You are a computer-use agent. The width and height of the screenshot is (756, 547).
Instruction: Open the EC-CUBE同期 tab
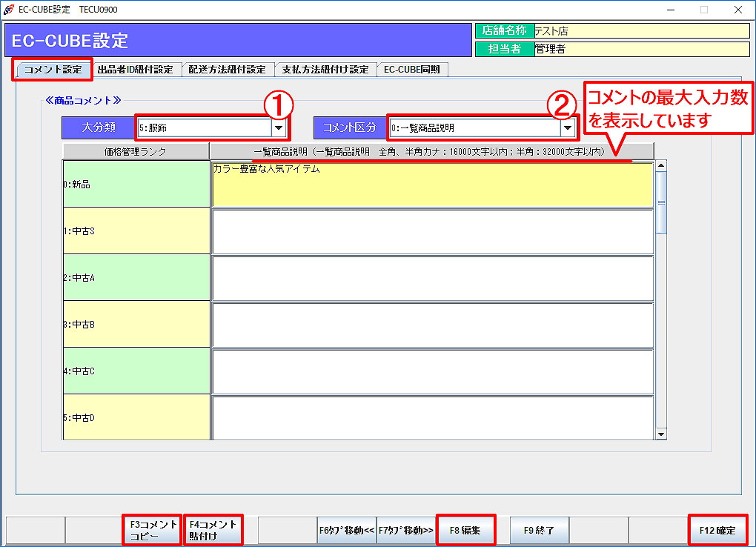tap(412, 70)
